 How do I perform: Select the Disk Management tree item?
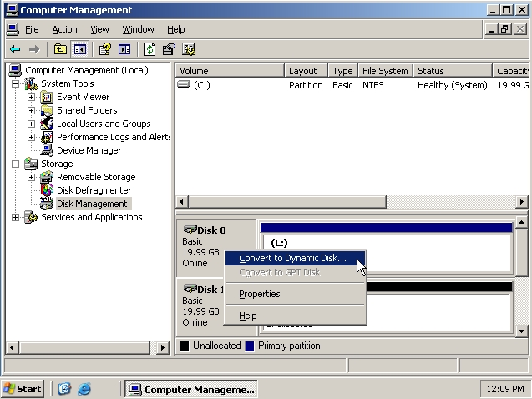coord(92,204)
